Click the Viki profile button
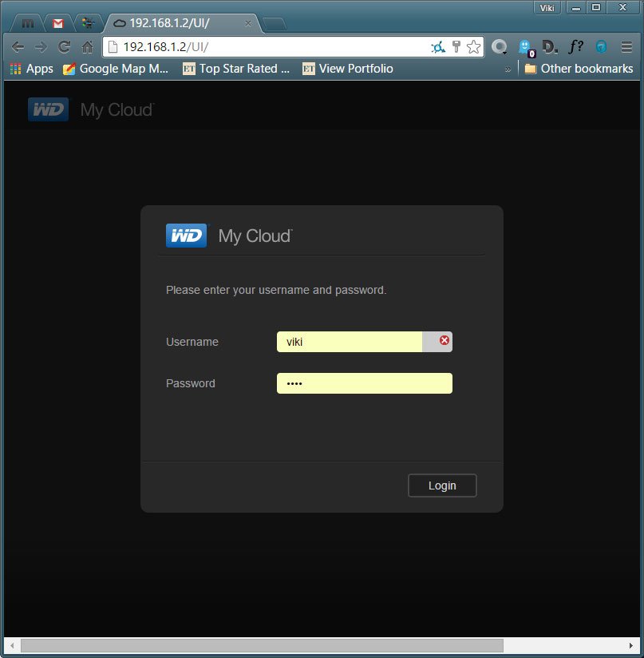This screenshot has width=644, height=658. click(x=547, y=8)
